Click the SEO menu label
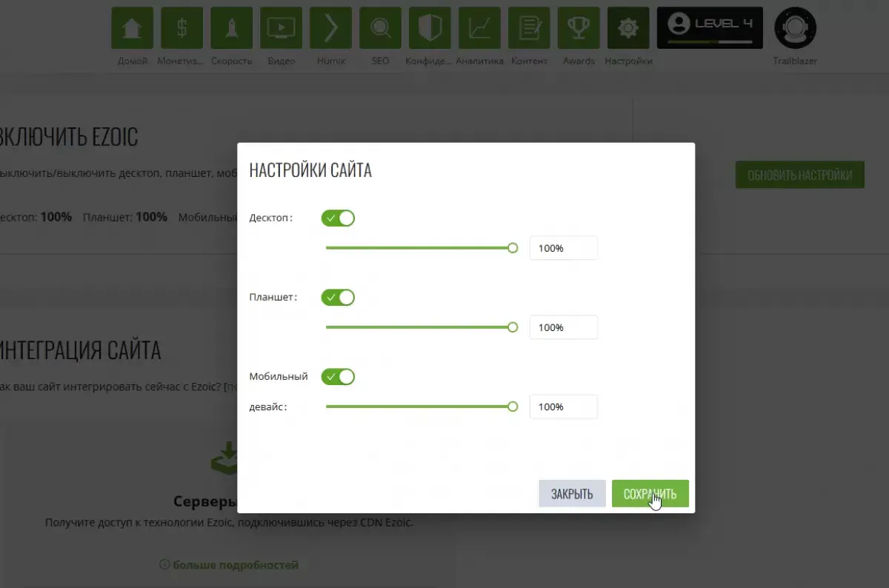 point(380,61)
